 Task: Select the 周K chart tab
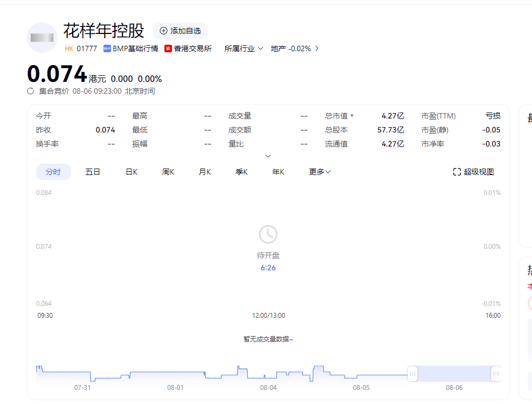click(168, 172)
